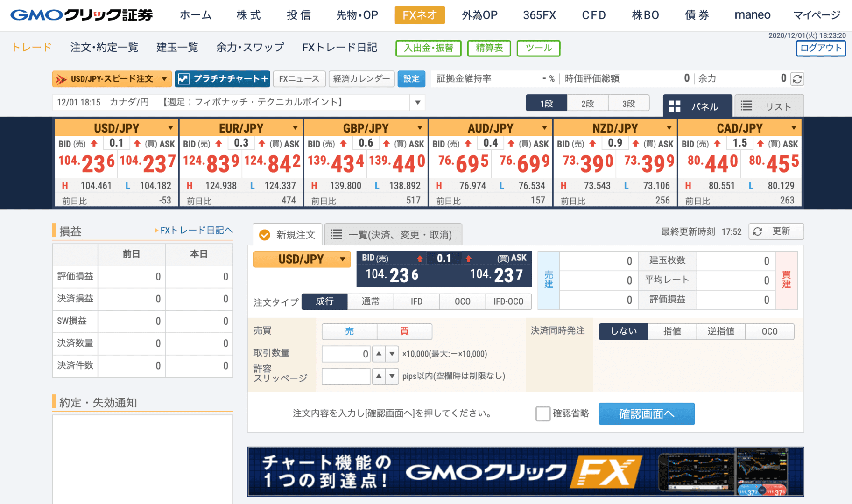The width and height of the screenshot is (852, 504).
Task: Decrease 取引数量 with down arrow
Action: point(392,354)
